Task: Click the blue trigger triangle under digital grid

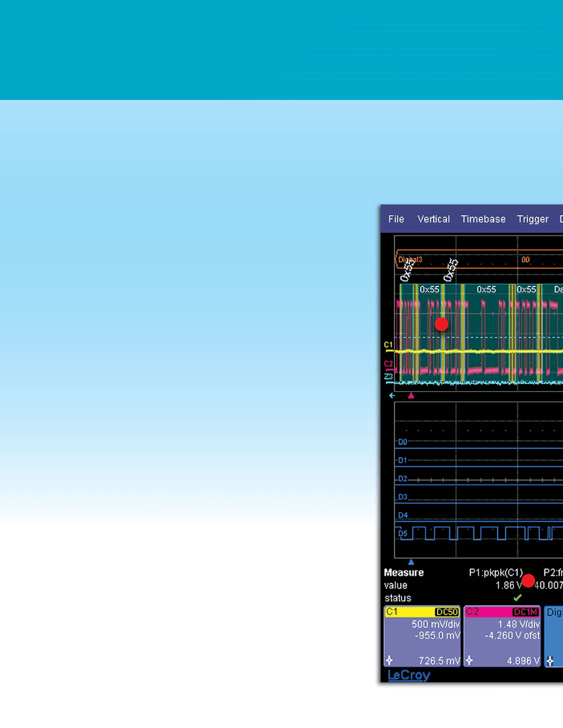Action: pos(411,562)
